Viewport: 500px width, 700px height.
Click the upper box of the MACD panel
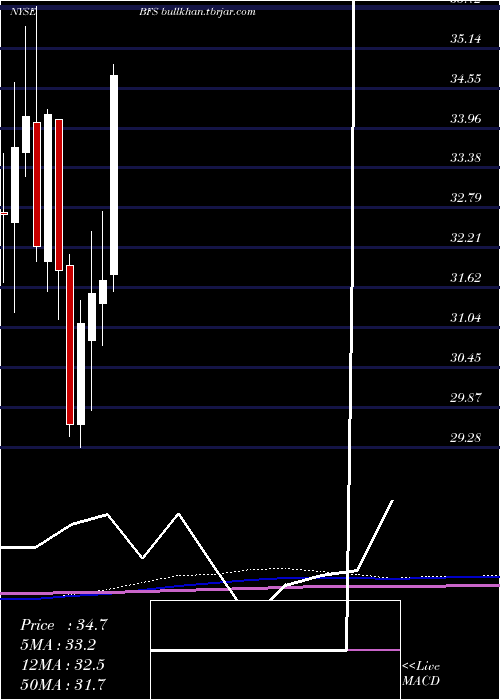click(275, 625)
